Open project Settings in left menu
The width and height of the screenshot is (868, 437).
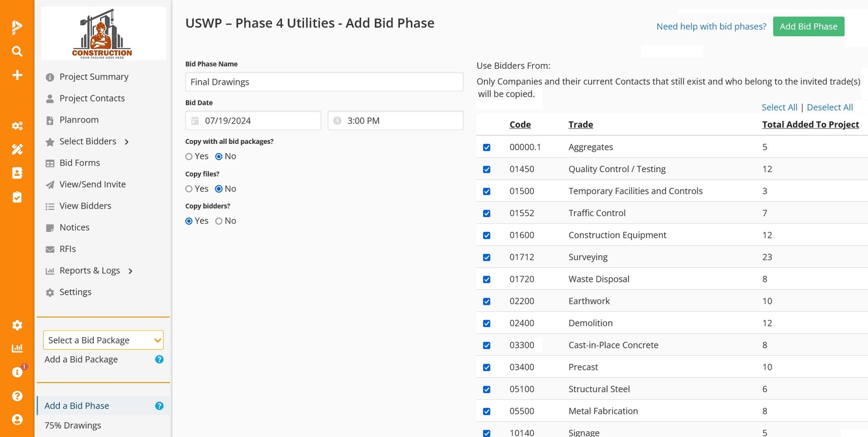(x=75, y=292)
